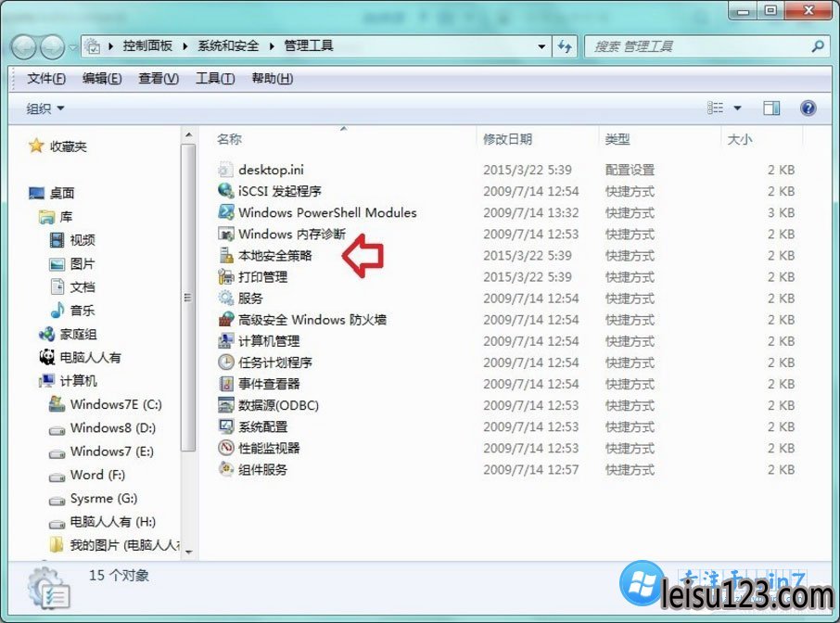Click the 事件查看器 icon
The height and width of the screenshot is (623, 840).
(x=225, y=384)
